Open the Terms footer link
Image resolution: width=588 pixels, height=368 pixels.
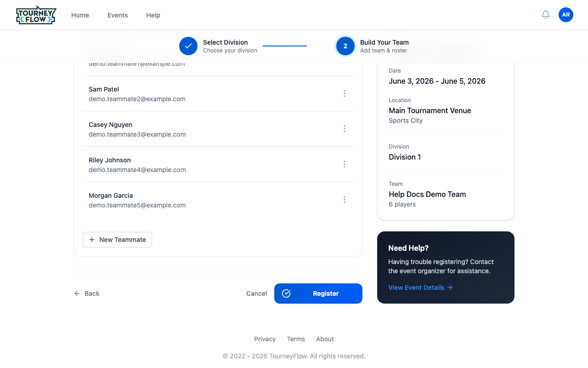(296, 339)
